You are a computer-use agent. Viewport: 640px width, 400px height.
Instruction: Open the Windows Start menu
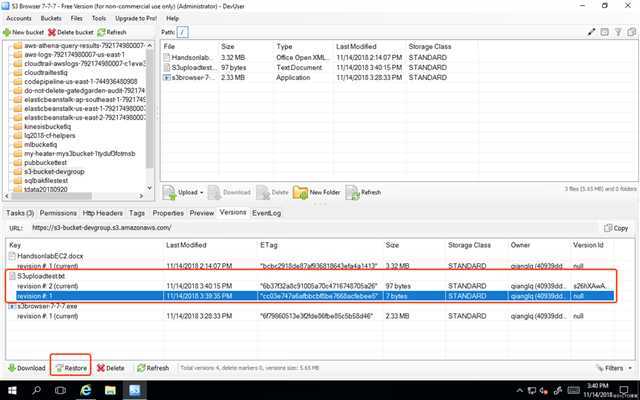pos(12,390)
